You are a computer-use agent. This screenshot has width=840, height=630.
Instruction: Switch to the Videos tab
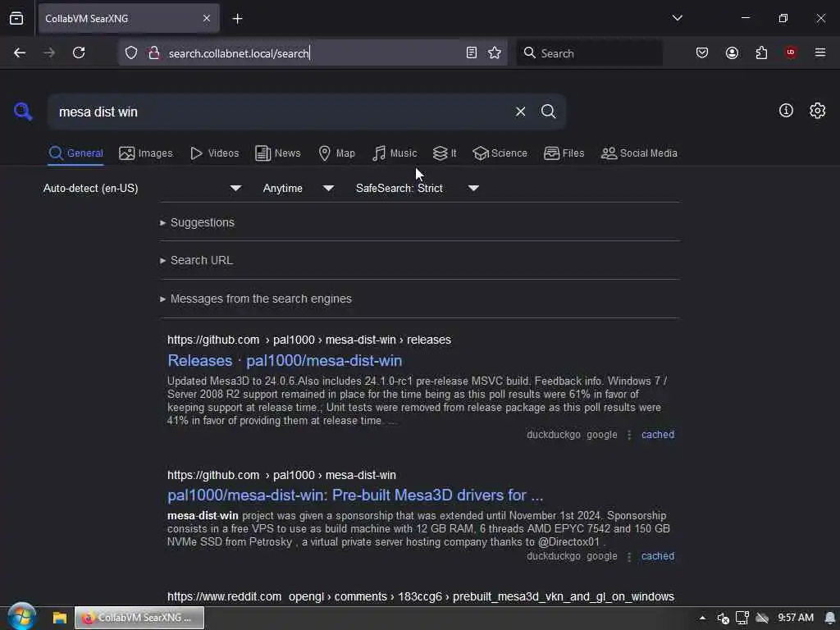tap(214, 153)
